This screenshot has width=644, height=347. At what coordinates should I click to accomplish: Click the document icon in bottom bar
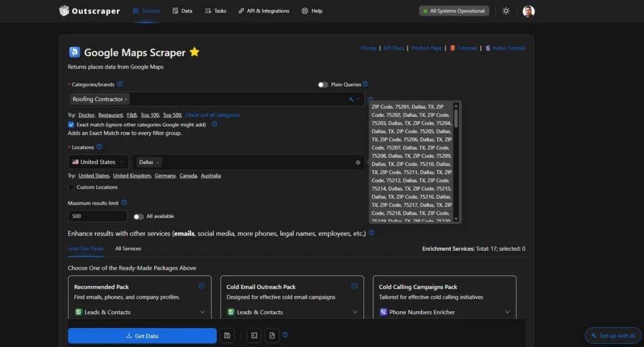(x=272, y=336)
